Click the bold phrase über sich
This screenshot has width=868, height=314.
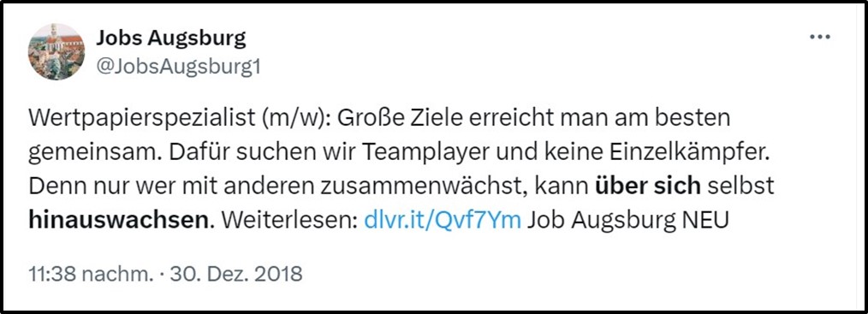coord(648,187)
